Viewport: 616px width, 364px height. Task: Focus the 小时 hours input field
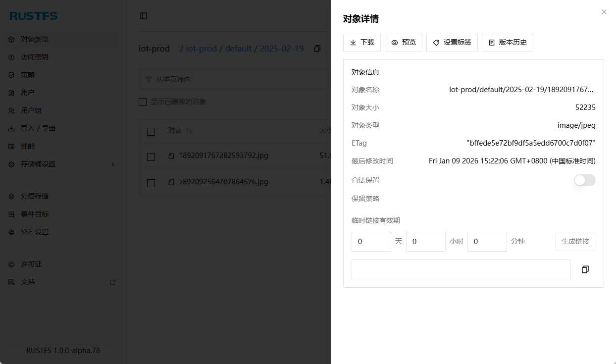point(426,242)
